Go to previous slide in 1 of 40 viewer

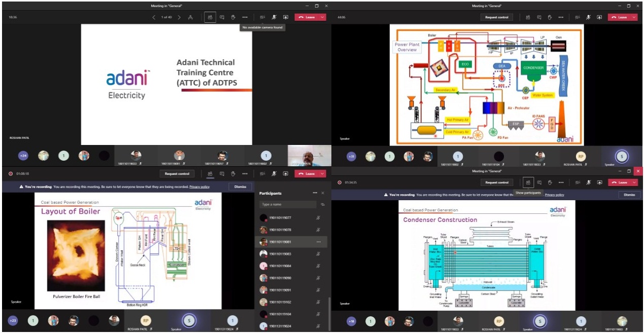coord(154,17)
